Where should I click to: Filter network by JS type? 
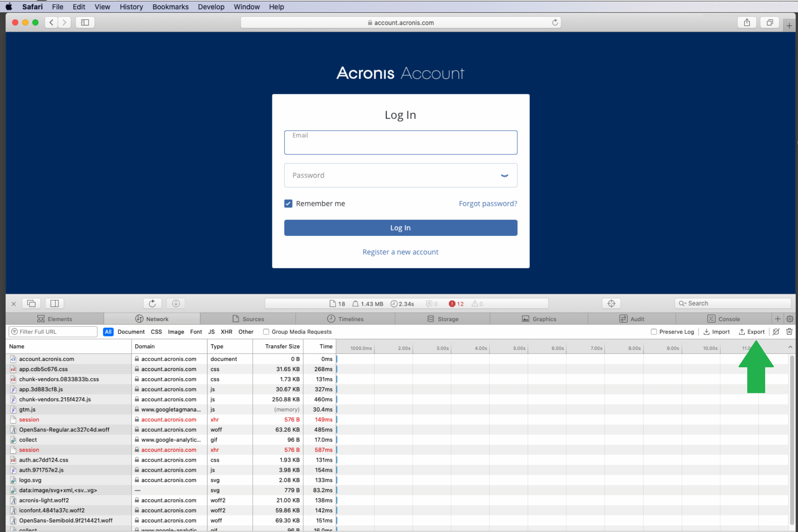211,332
